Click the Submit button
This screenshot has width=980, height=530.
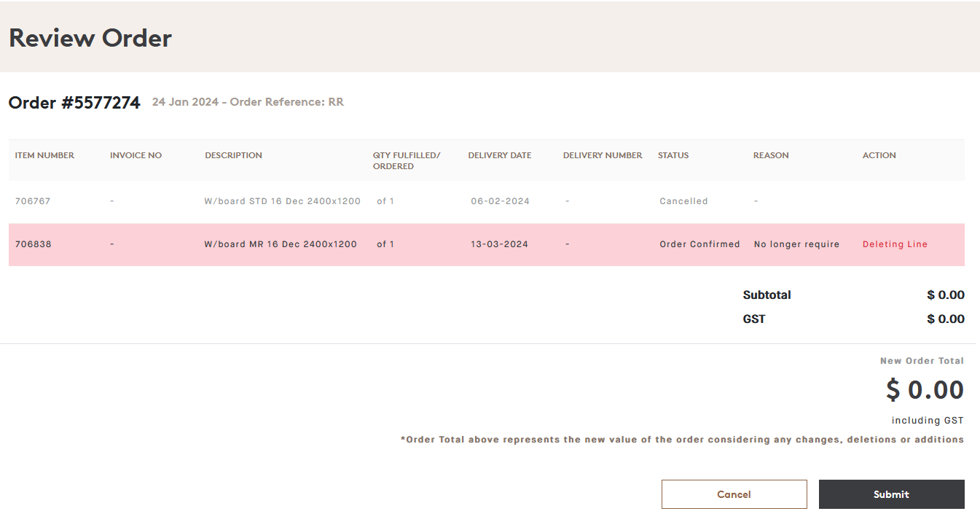[x=891, y=494]
